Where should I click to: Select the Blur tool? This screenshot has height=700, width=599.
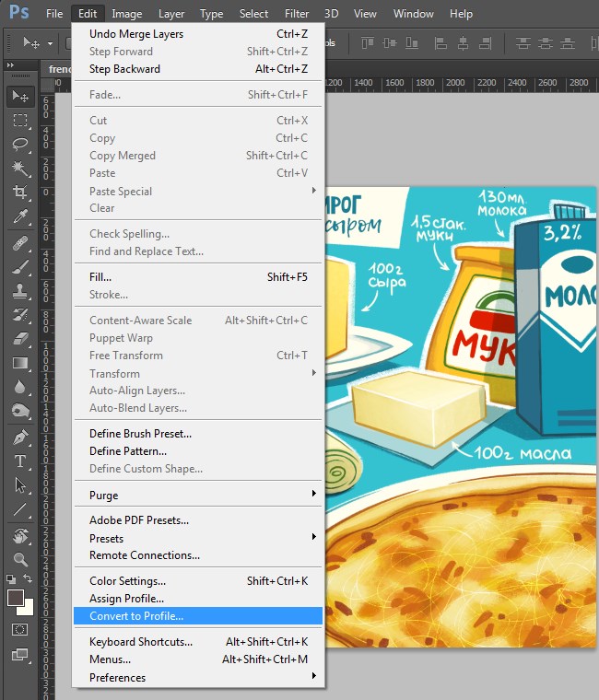click(20, 387)
